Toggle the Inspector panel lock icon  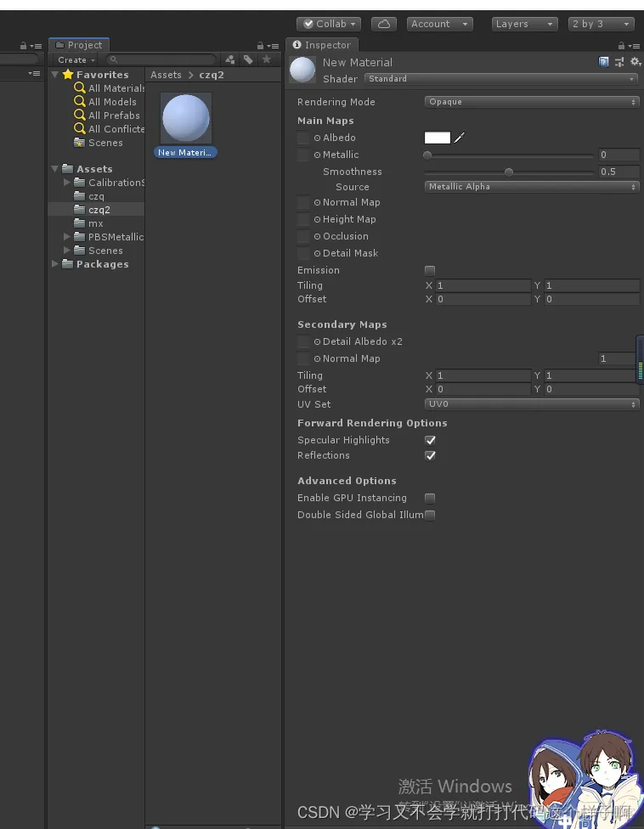pyautogui.click(x=621, y=46)
